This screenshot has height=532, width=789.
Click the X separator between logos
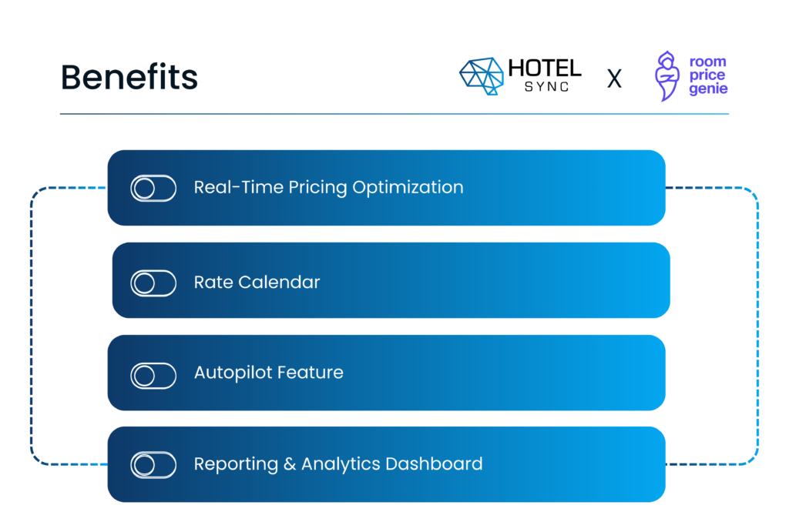pos(614,79)
